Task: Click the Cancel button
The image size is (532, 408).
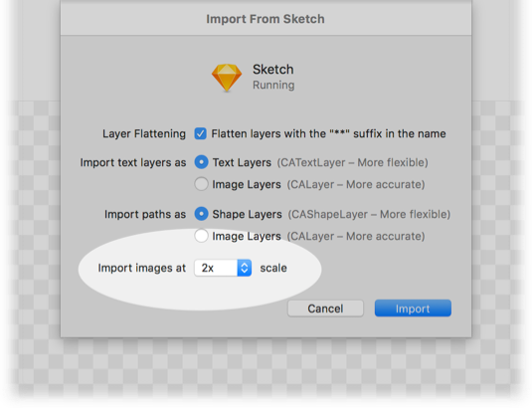Action: click(x=325, y=308)
